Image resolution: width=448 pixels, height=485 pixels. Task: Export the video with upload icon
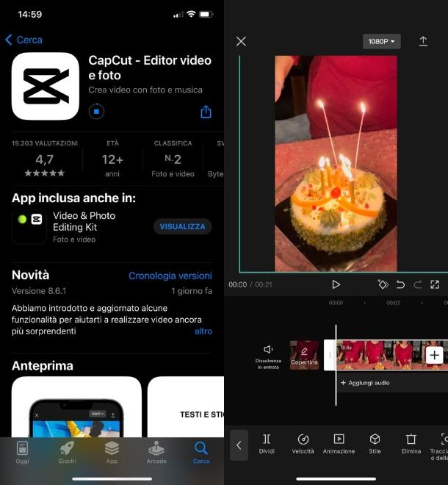(423, 41)
